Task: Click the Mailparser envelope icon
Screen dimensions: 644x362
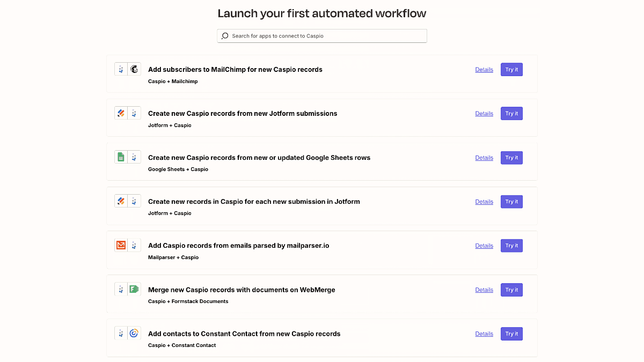Action: [x=121, y=245]
